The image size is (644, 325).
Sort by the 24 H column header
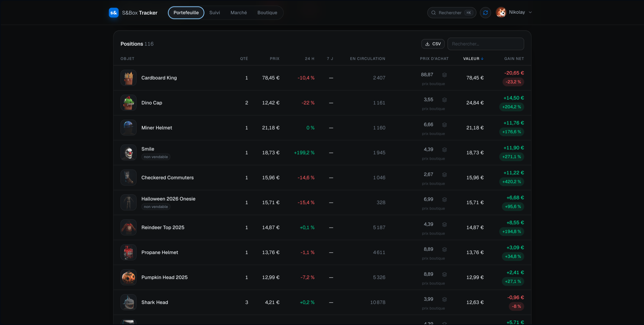pos(309,59)
